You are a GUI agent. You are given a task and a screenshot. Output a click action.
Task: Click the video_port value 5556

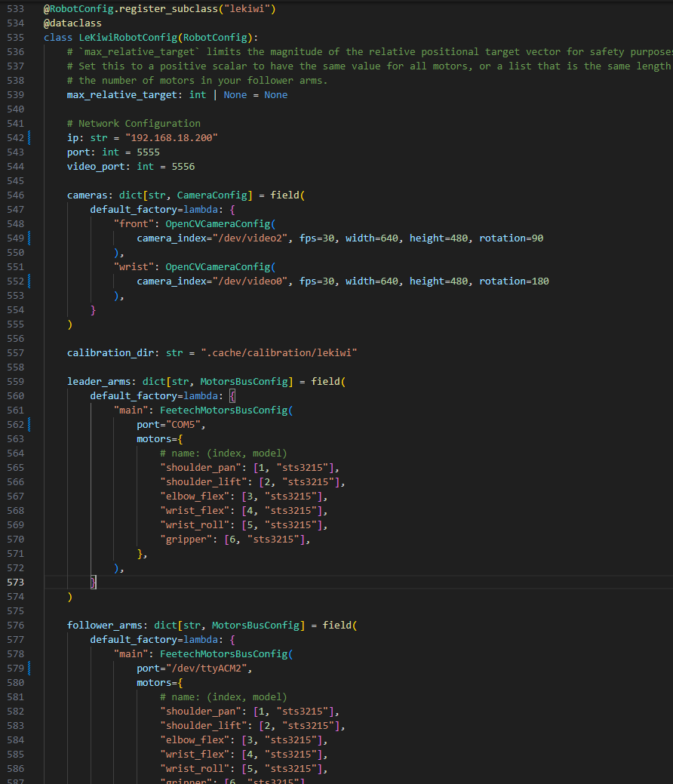pyautogui.click(x=183, y=167)
